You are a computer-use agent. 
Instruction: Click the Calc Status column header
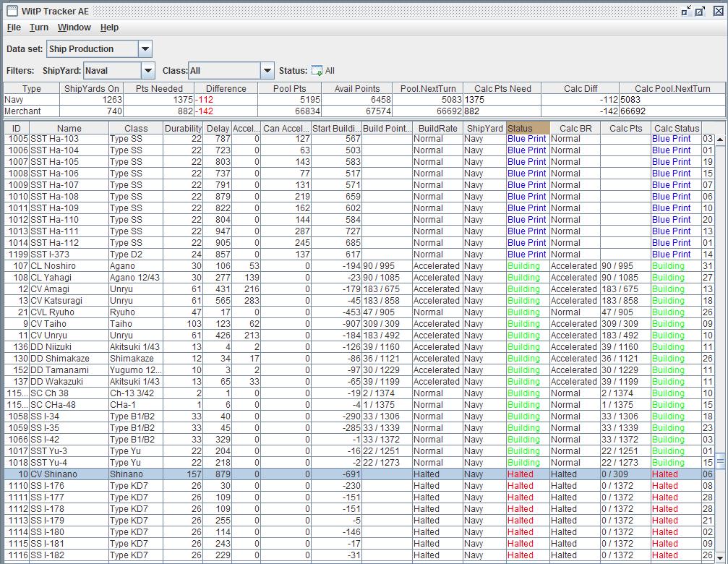[x=677, y=128]
